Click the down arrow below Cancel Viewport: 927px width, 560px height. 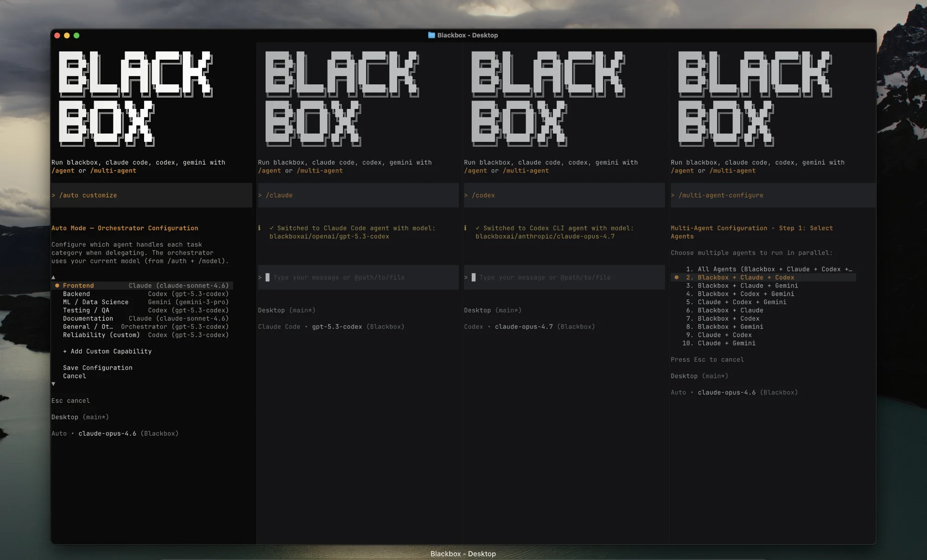53,384
